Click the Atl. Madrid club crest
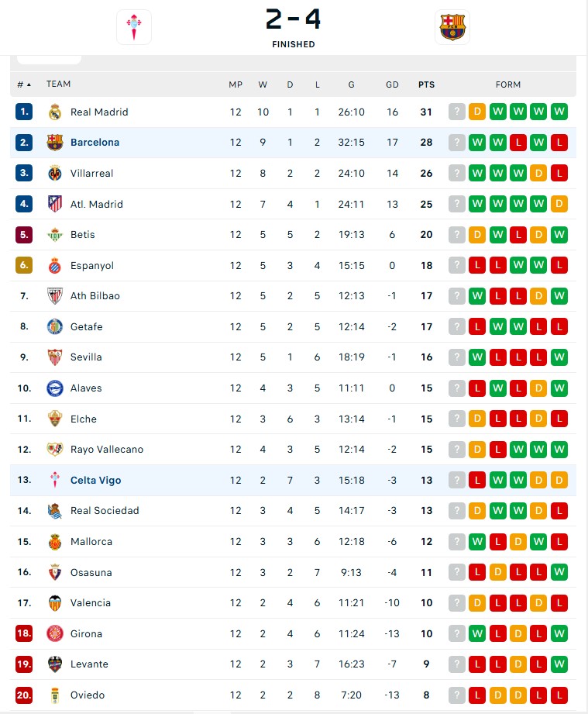588x714 pixels. coord(55,204)
